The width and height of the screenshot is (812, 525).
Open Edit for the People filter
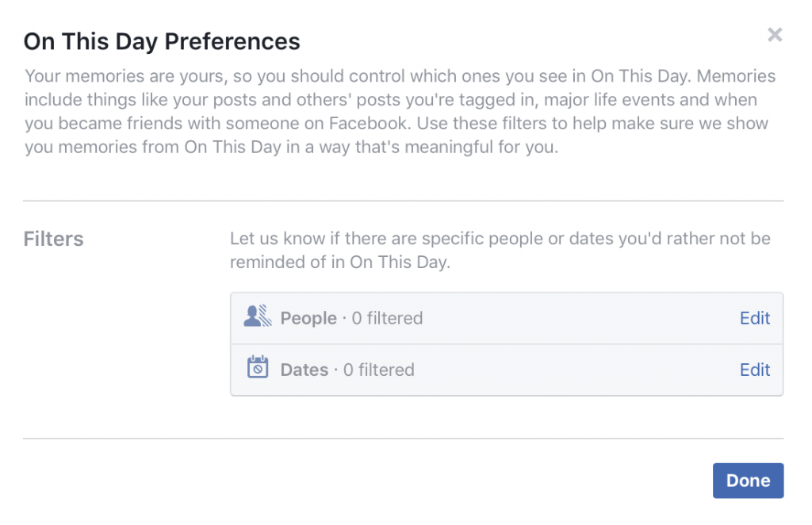[755, 318]
